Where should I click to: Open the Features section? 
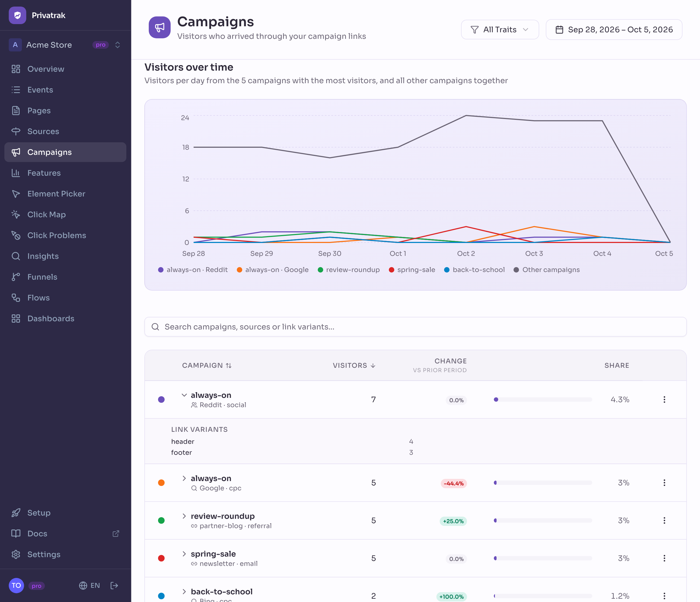tap(65, 173)
